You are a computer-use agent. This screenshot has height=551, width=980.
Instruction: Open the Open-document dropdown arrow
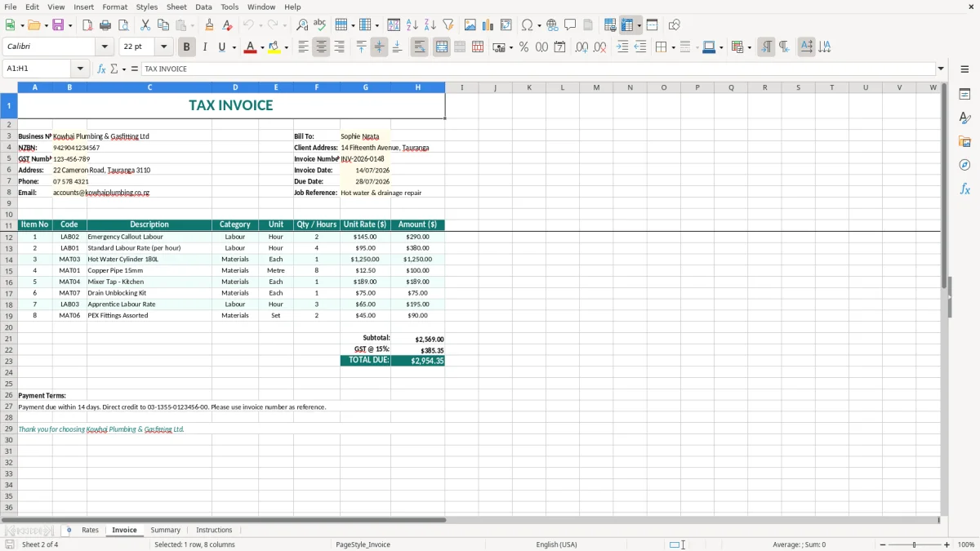[x=44, y=25]
